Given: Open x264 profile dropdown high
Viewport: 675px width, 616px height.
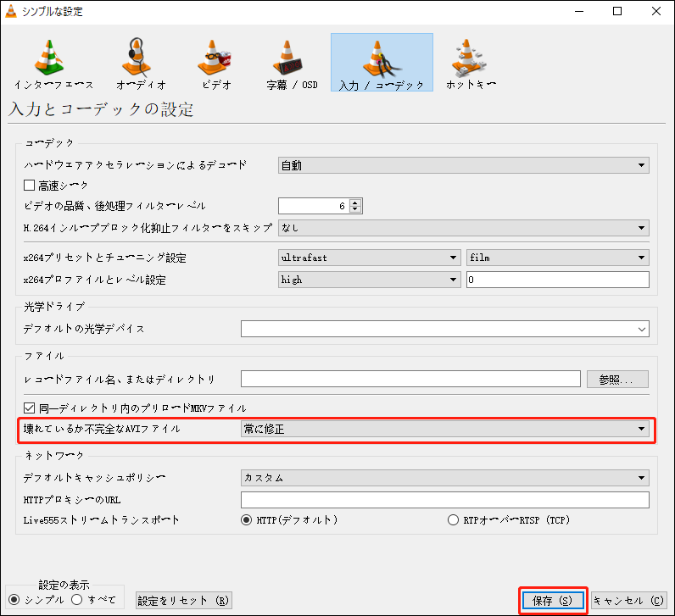Looking at the screenshot, I should [x=370, y=280].
